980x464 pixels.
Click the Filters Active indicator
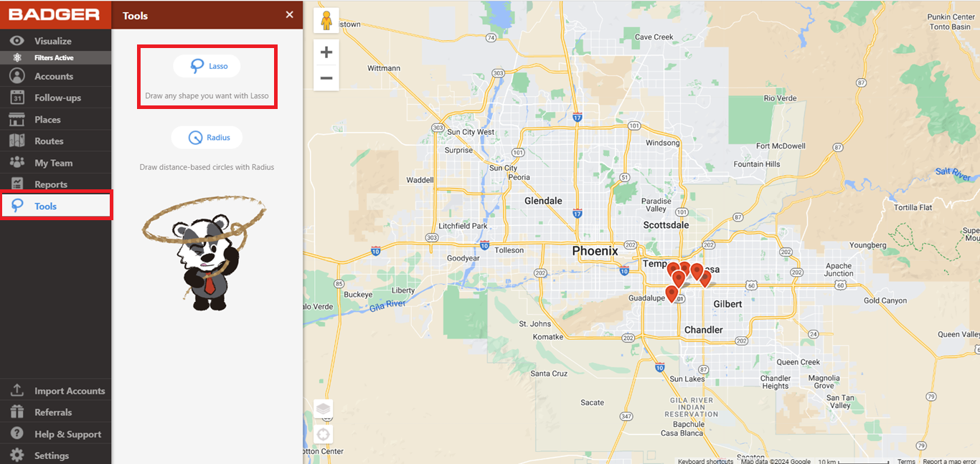point(55,57)
